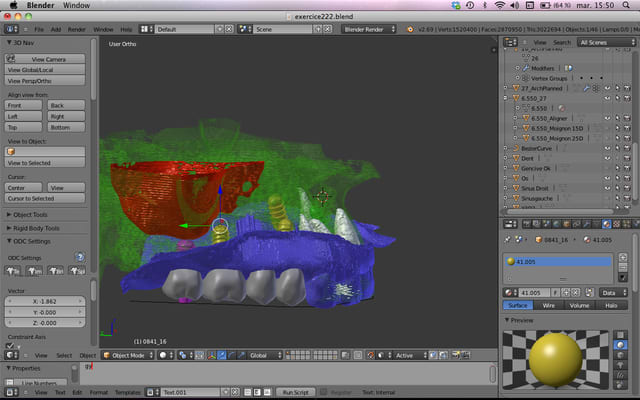
Task: Click the object icon in View to Object field
Action: coord(10,151)
